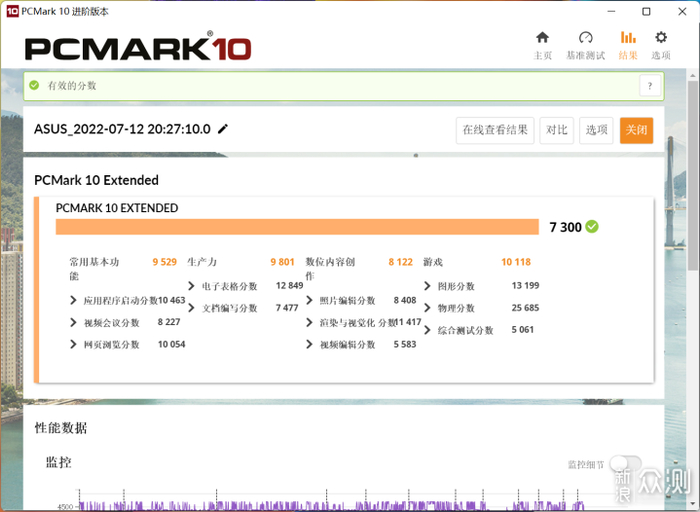Image resolution: width=700 pixels, height=512 pixels.
Task: Click the orange 关闭 button
Action: [x=636, y=130]
